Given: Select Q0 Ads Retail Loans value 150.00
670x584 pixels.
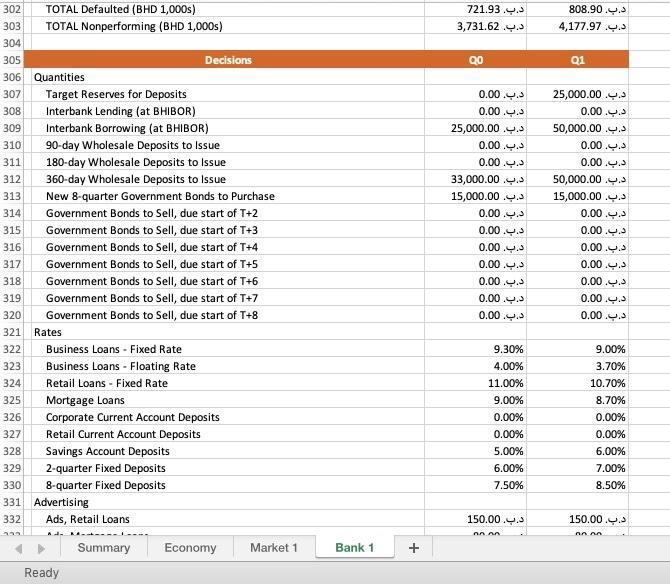Looking at the screenshot, I should point(476,519).
